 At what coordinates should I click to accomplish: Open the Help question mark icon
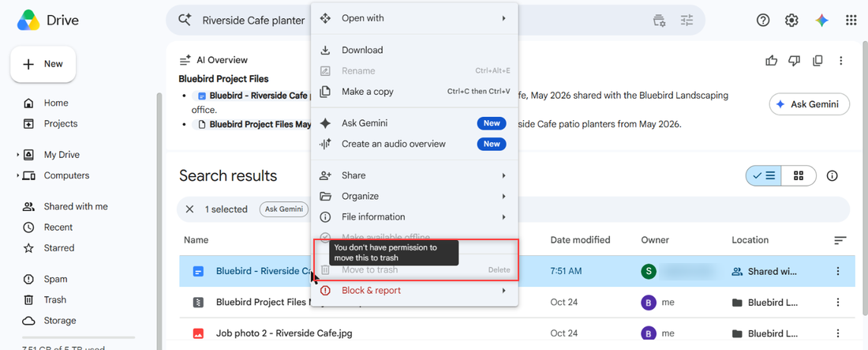tap(763, 21)
